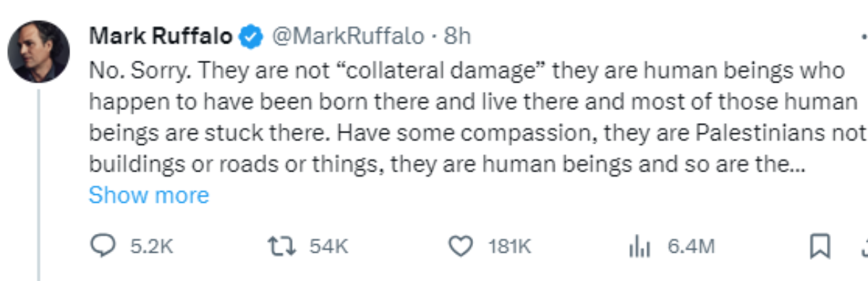Expand the tweet with Show more
Screen dimensions: 868x281
148,195
